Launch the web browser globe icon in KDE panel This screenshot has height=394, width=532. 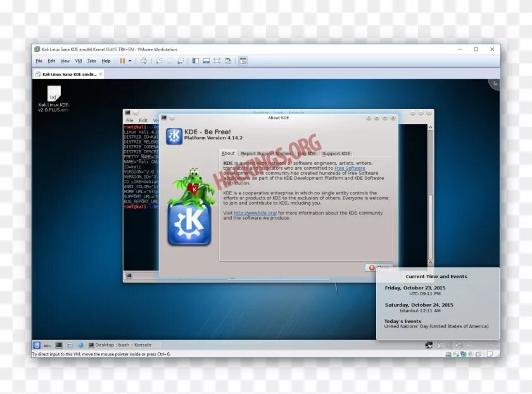[80, 345]
